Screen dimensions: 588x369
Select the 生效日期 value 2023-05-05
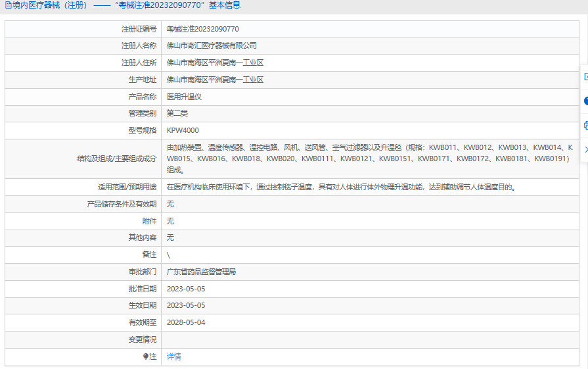click(x=186, y=305)
